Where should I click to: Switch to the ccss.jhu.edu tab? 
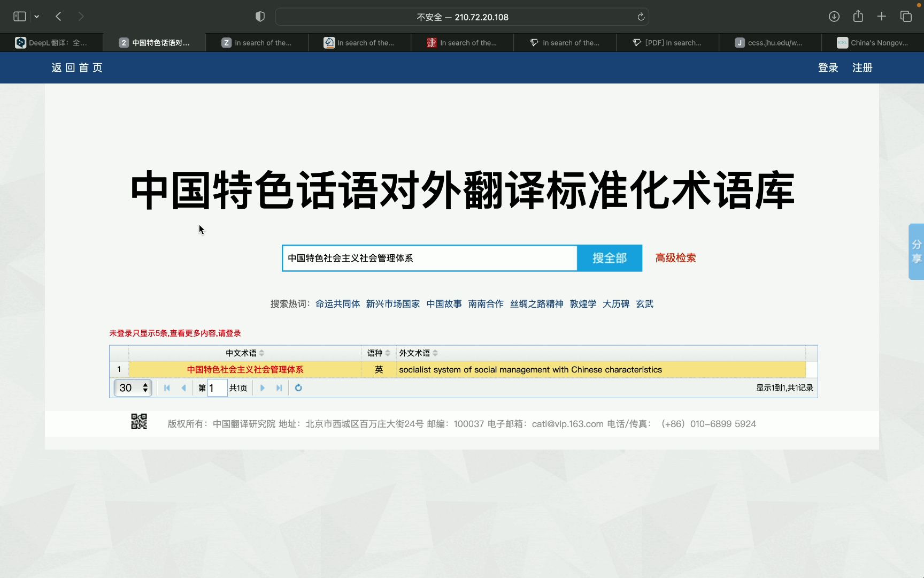(x=770, y=43)
